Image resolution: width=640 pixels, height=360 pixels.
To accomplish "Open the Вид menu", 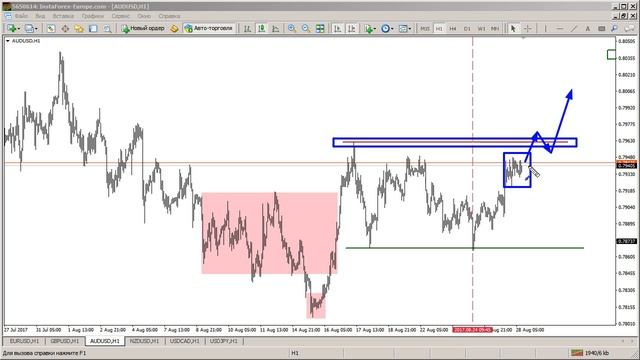I will click(x=40, y=16).
